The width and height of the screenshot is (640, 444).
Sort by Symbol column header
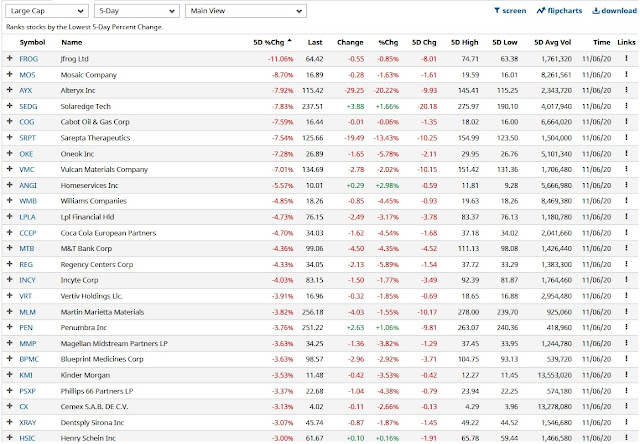click(x=32, y=42)
